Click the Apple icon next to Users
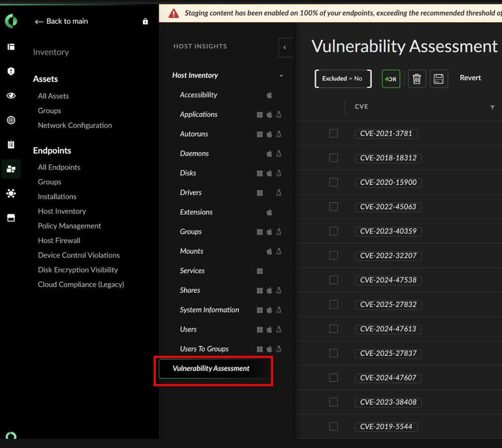 click(x=269, y=329)
